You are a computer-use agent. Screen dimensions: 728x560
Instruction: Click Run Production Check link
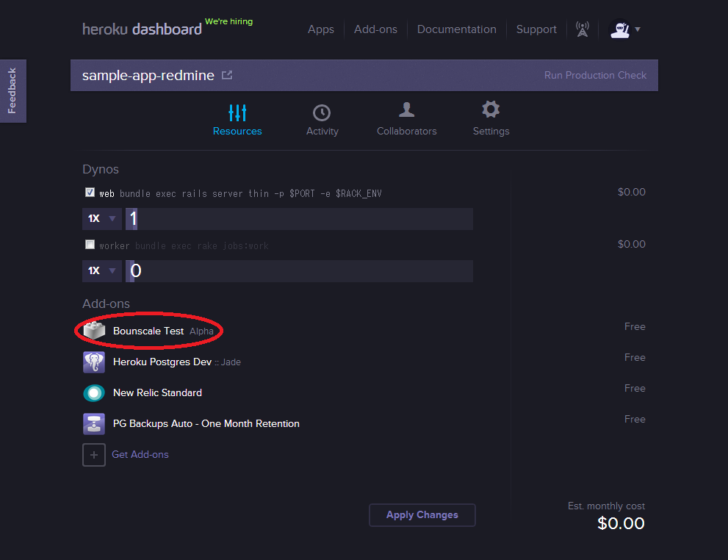click(x=595, y=75)
